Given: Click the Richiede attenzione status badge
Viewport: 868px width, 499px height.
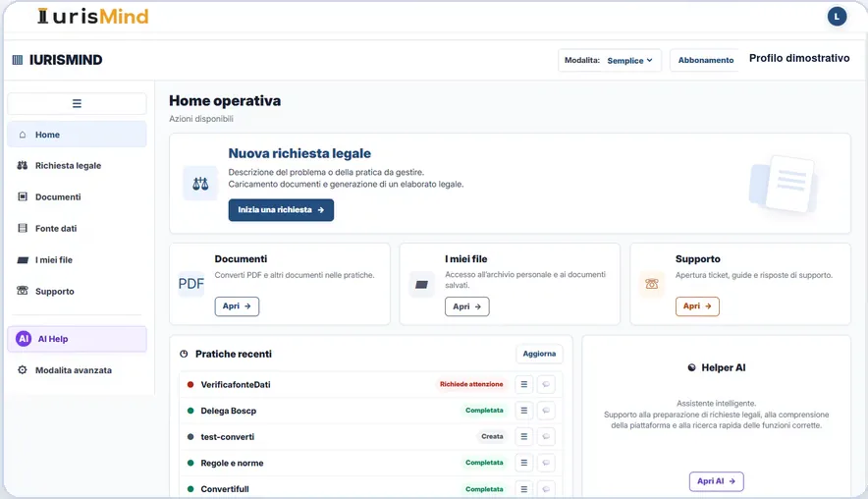Looking at the screenshot, I should 471,384.
